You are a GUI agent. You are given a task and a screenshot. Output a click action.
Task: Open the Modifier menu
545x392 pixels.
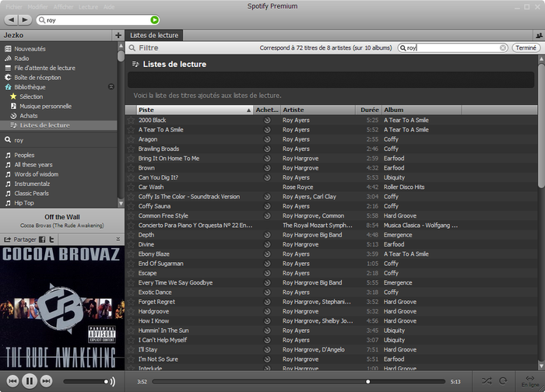tap(37, 7)
